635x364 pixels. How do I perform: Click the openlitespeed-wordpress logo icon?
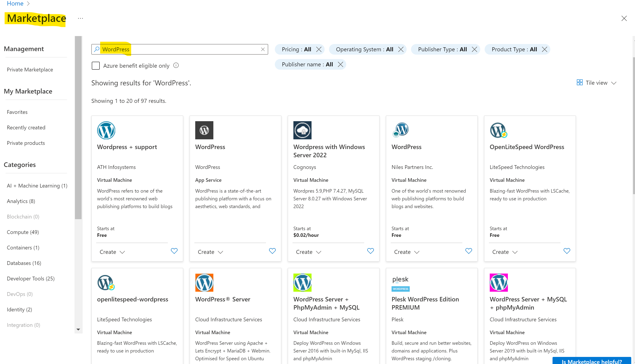(x=106, y=283)
